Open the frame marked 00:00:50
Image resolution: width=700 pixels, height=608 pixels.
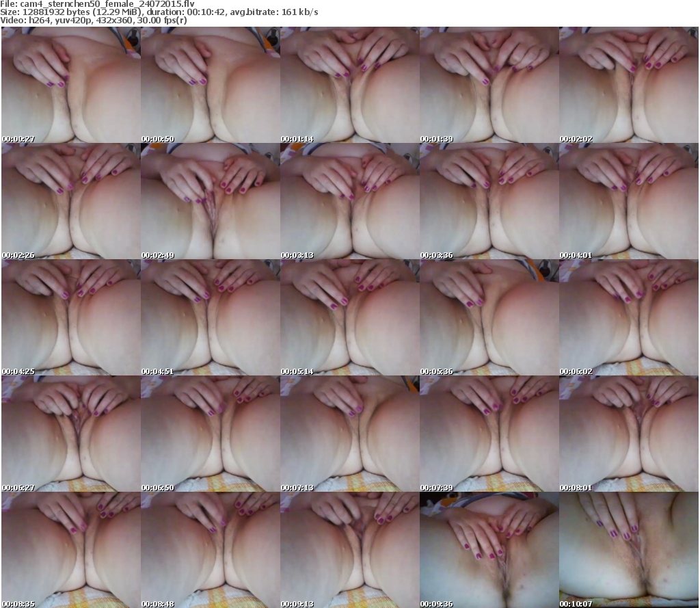pos(209,85)
